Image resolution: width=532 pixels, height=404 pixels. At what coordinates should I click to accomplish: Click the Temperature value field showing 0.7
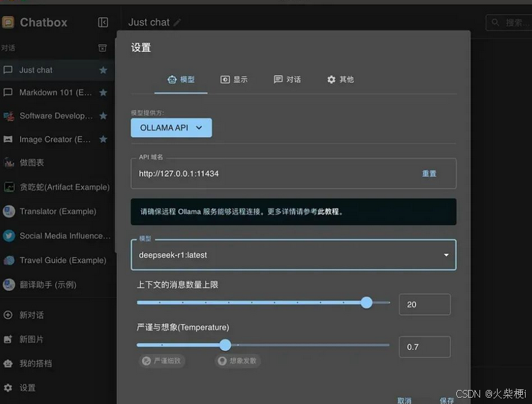click(x=425, y=347)
